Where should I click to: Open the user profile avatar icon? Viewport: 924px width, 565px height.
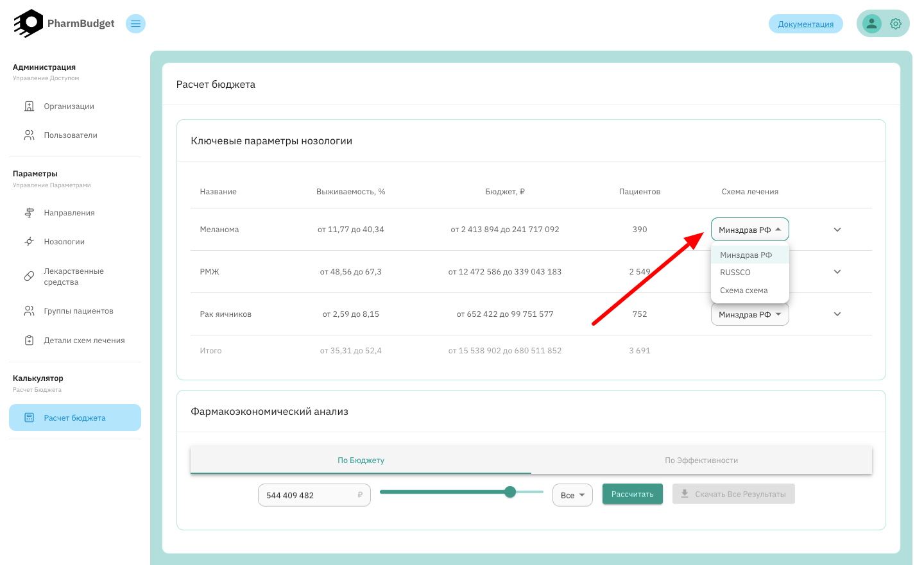coord(871,24)
